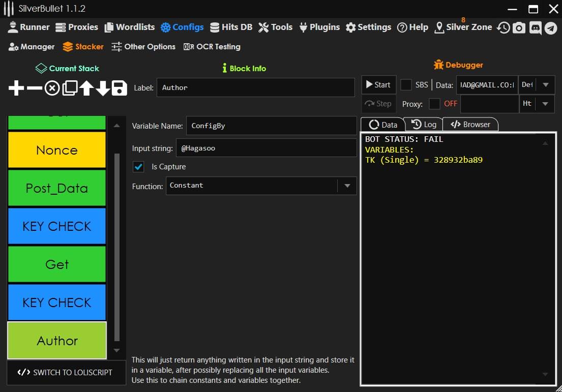Open the Telegram link icon
Viewport: 562px width, 392px height.
point(551,28)
